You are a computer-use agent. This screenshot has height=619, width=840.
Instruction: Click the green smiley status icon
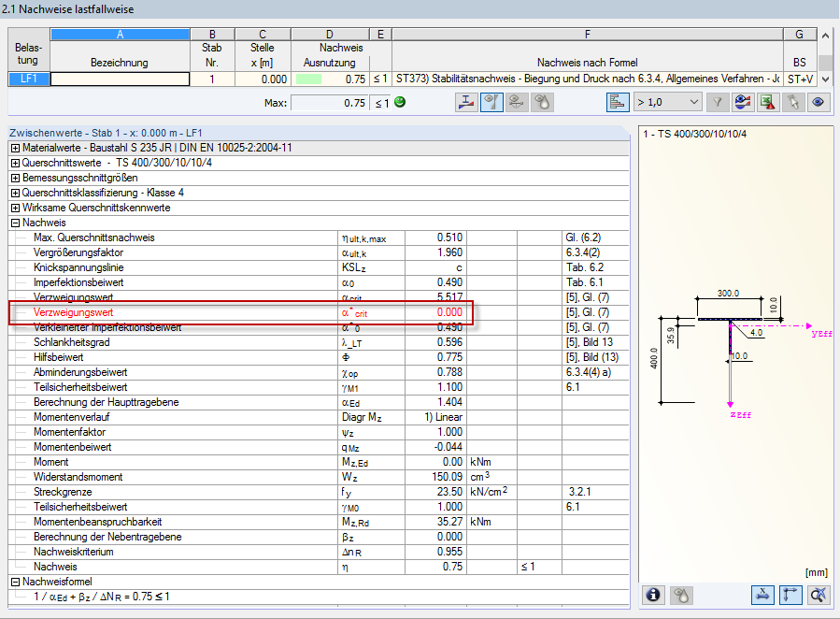pos(400,102)
